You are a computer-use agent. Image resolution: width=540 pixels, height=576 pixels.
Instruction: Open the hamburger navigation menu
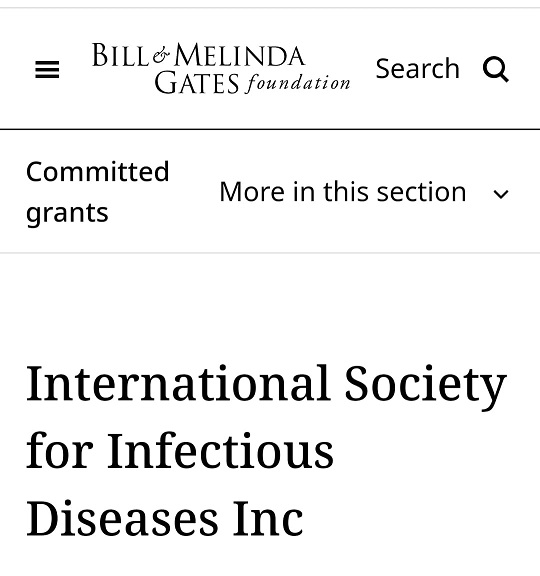coord(47,69)
